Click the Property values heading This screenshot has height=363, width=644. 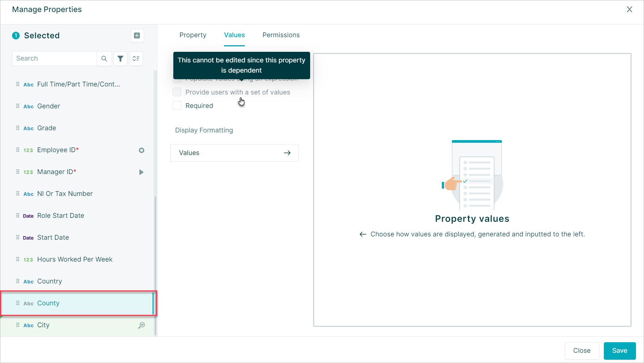tap(472, 219)
